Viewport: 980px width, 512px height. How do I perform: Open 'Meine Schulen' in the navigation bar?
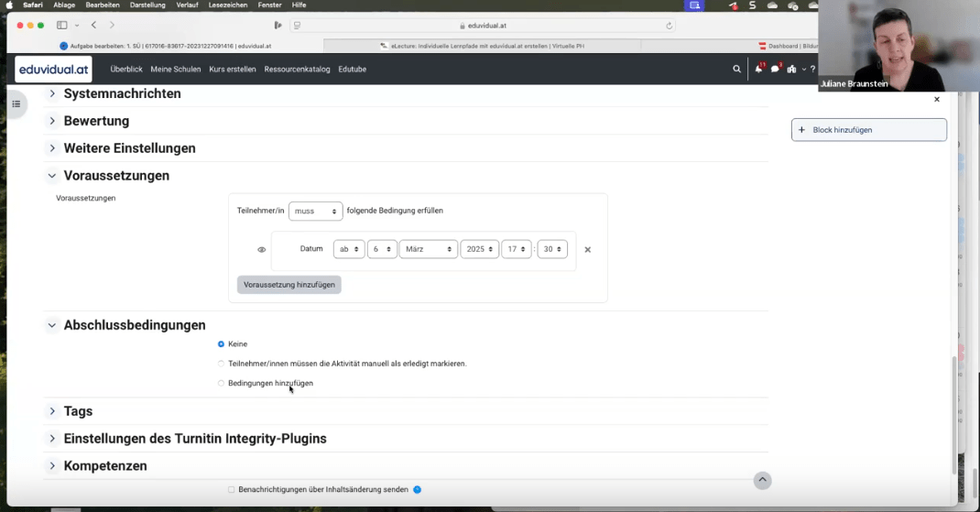pyautogui.click(x=175, y=69)
